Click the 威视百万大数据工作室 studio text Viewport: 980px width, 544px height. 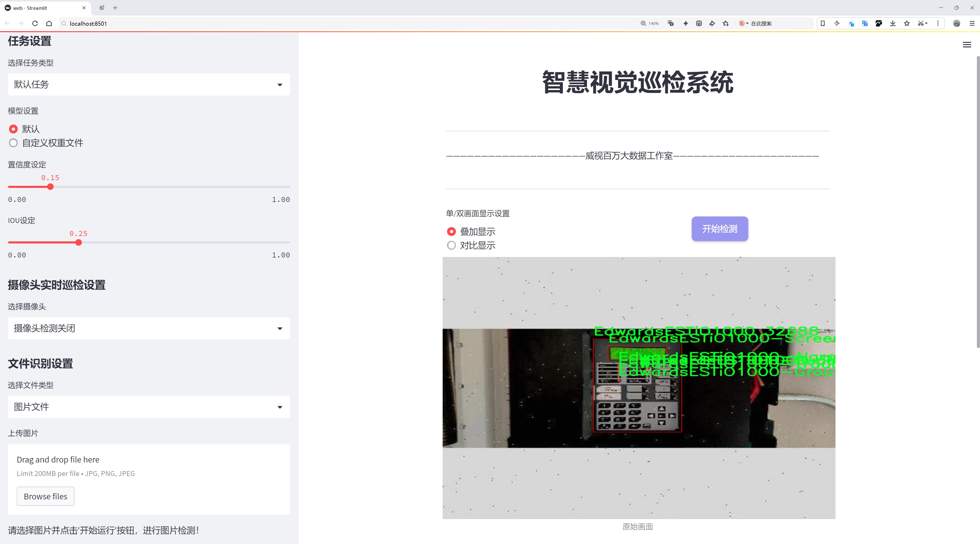629,155
